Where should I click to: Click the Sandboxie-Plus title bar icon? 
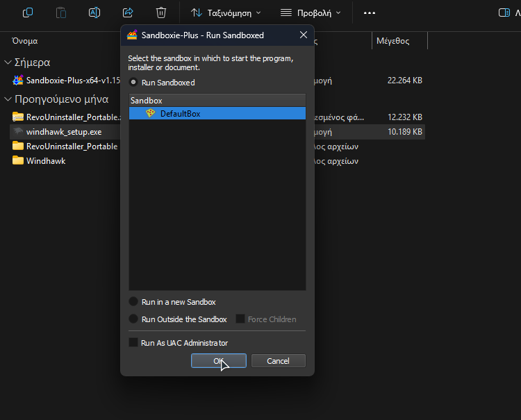132,35
